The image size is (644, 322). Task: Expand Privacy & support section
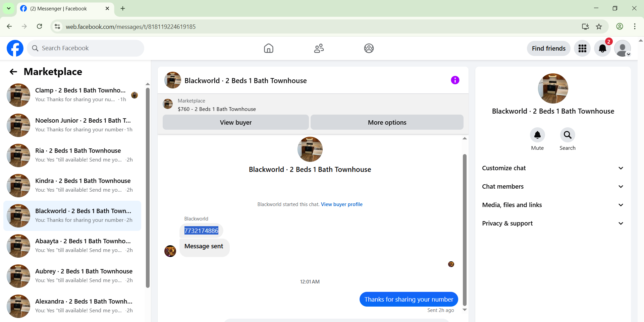553,223
